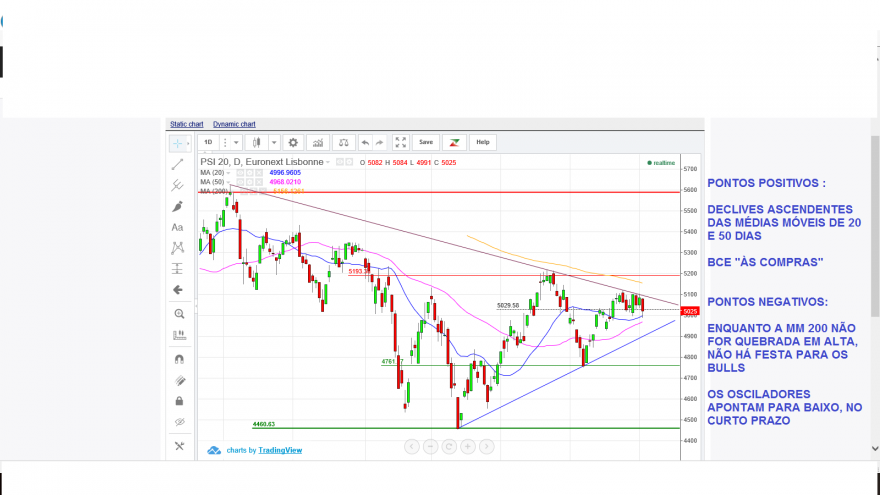Select the pitchfork drawing tool
880x495 pixels.
177,185
